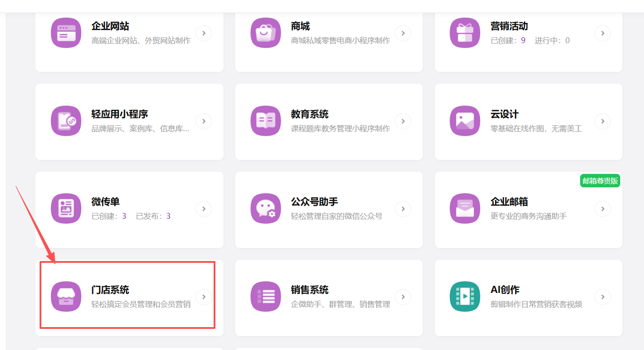Open 企业网站 via its arrow chevron
The height and width of the screenshot is (350, 644).
pos(204,33)
